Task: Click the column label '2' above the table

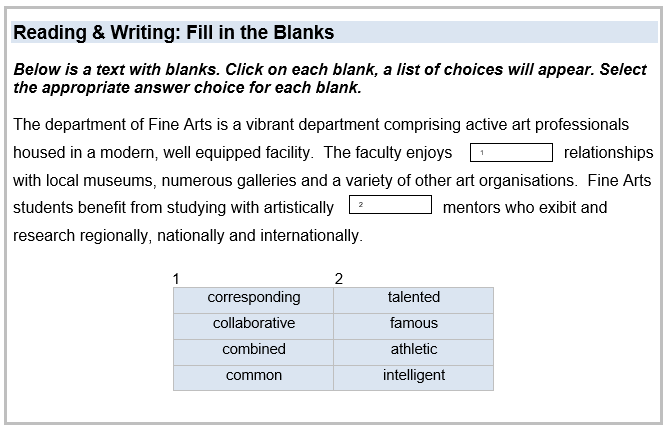Action: (x=339, y=279)
